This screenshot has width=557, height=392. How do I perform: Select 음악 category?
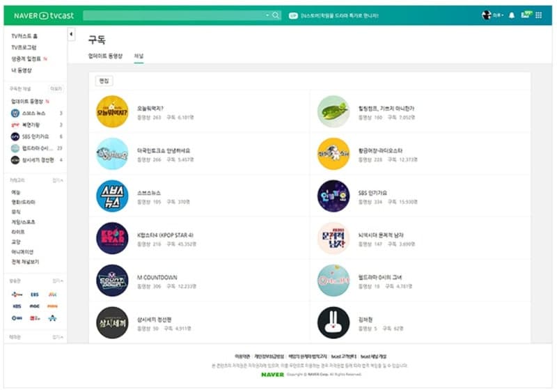(15, 212)
